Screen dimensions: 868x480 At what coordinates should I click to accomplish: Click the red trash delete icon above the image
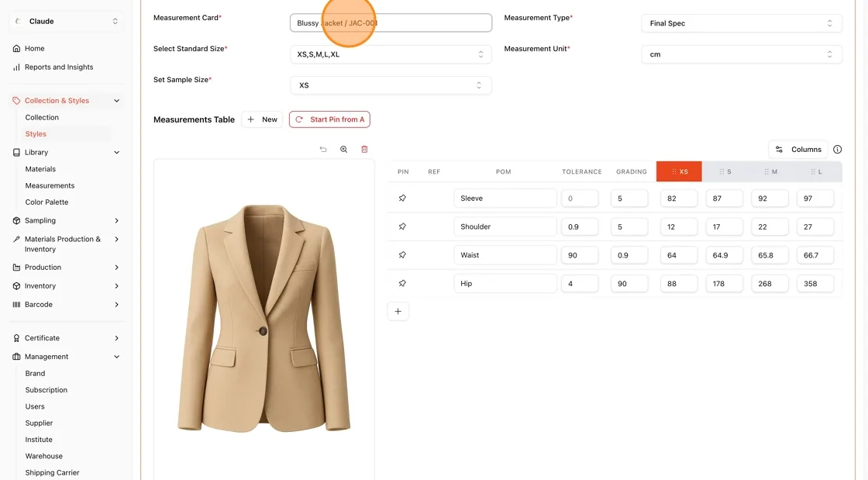(364, 150)
